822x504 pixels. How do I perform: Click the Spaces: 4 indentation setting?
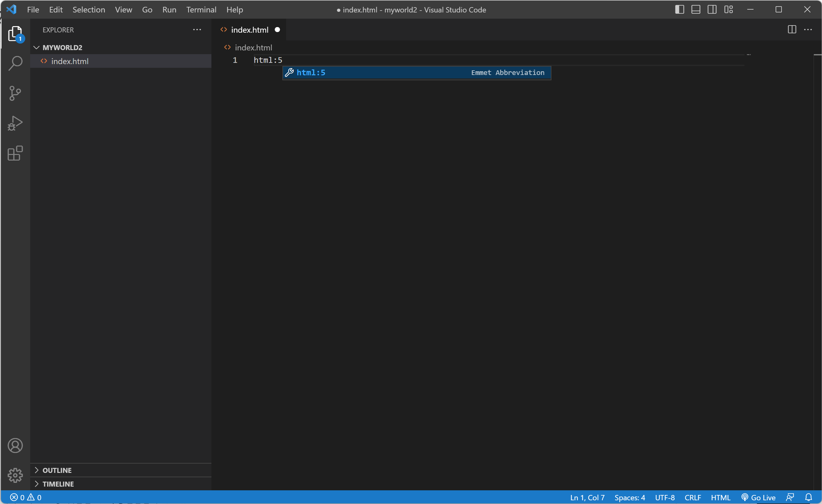point(630,497)
